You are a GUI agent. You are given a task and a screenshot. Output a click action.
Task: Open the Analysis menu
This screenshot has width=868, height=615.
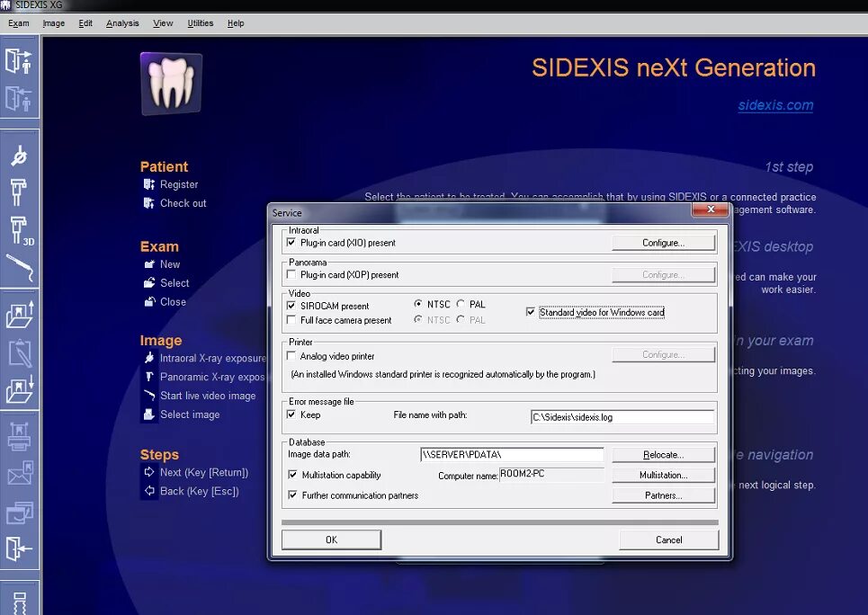point(122,23)
